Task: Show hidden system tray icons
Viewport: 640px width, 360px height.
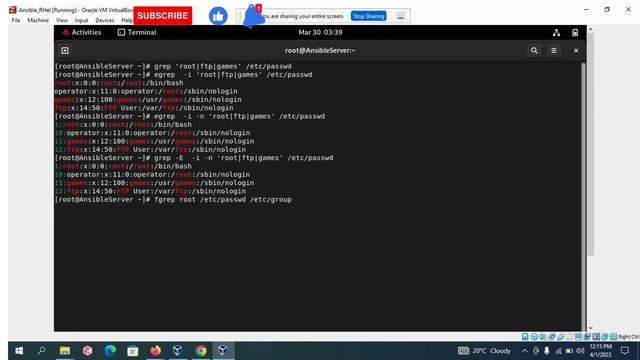Action: 524,351
